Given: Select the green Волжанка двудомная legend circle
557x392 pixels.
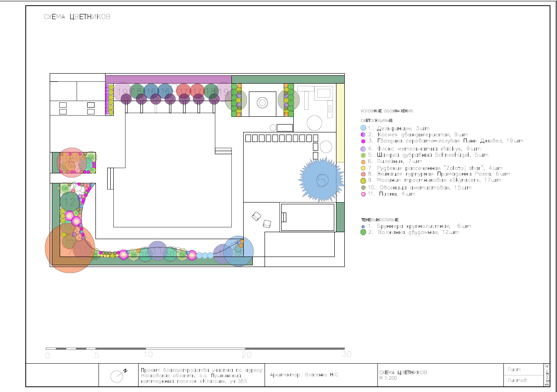Looking at the screenshot, I should click(x=363, y=233).
